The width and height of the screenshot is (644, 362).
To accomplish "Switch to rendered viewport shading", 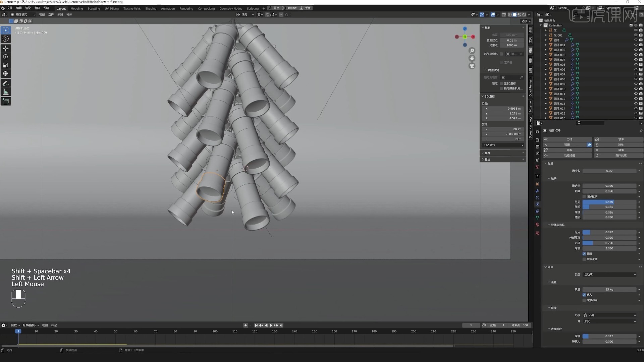I will pos(524,15).
